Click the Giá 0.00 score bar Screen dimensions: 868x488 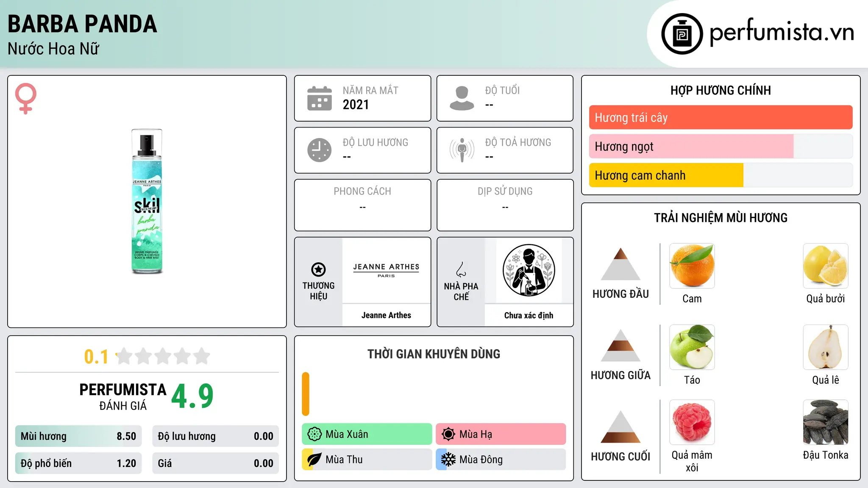click(x=215, y=463)
